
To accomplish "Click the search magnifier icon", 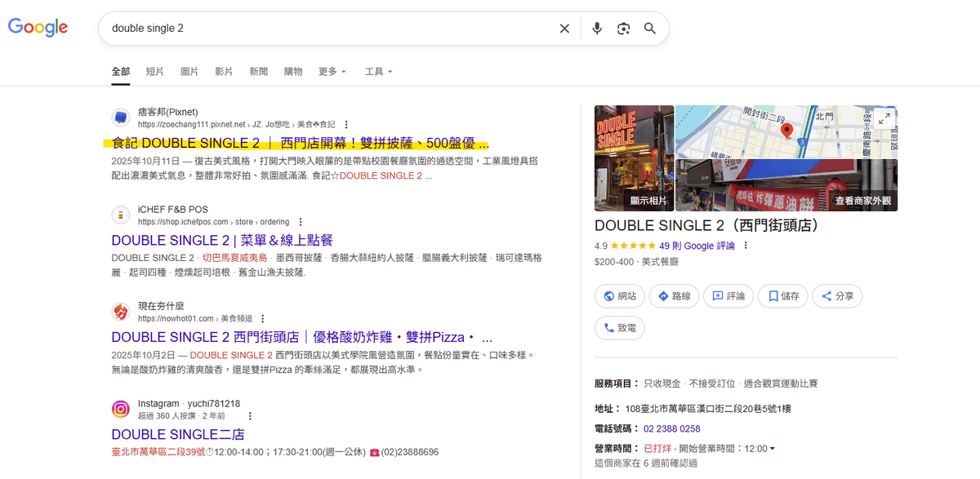I will coord(649,28).
